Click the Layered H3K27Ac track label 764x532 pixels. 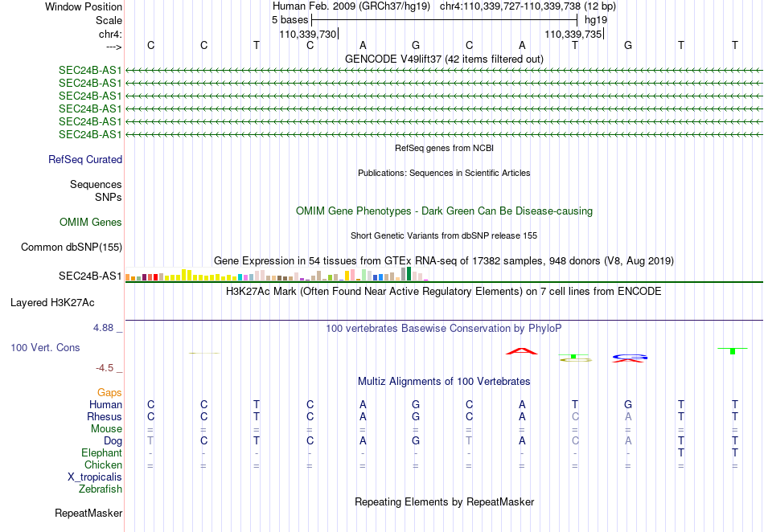click(x=52, y=303)
